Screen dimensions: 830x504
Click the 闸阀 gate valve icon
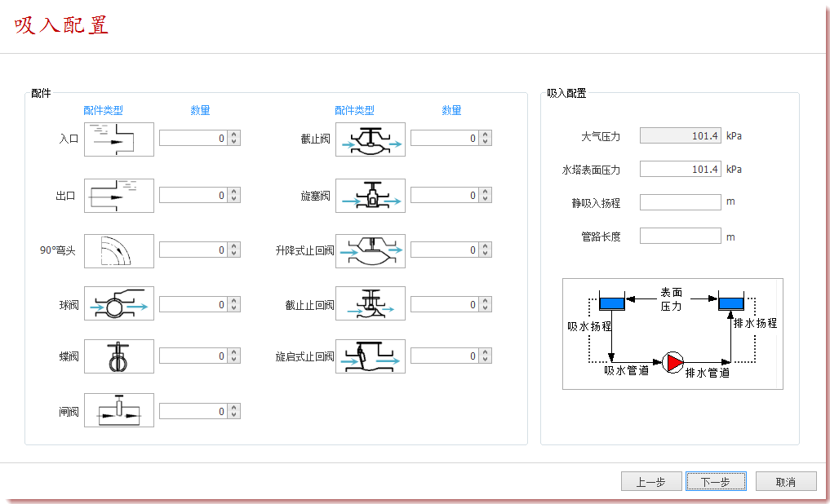[119, 410]
